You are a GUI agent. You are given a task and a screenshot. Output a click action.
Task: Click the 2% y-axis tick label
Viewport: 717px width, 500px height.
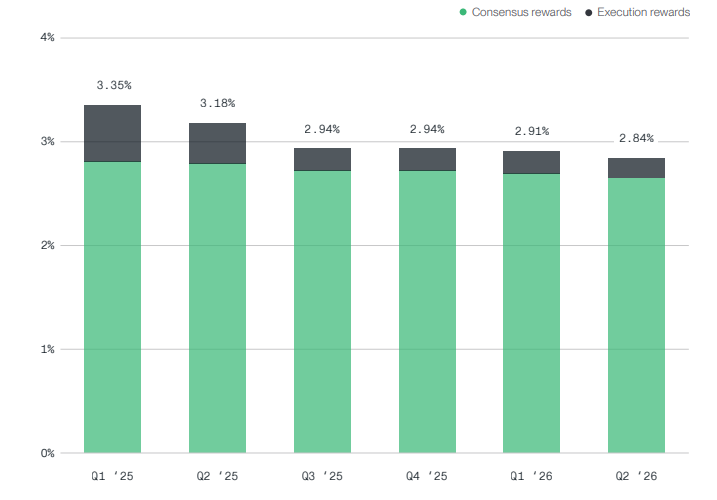click(x=48, y=246)
